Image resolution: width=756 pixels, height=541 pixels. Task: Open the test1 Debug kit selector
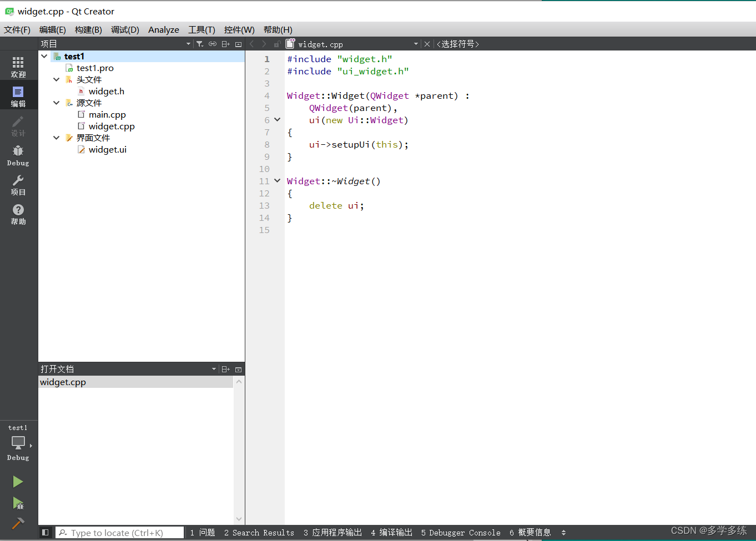pos(18,443)
